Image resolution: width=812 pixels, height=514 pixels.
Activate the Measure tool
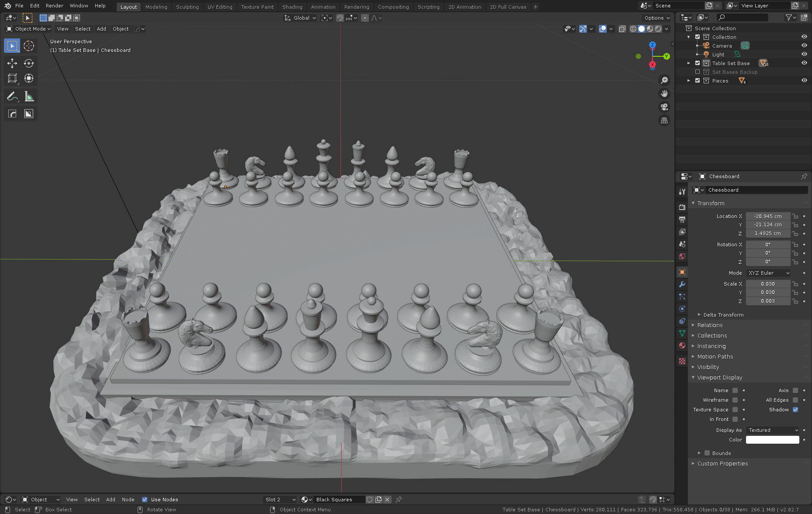click(29, 97)
